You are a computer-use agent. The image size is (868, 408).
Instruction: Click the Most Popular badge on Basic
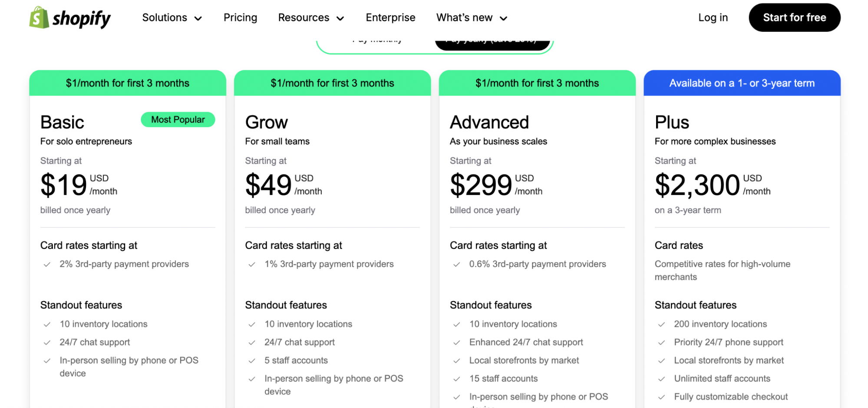(x=178, y=120)
